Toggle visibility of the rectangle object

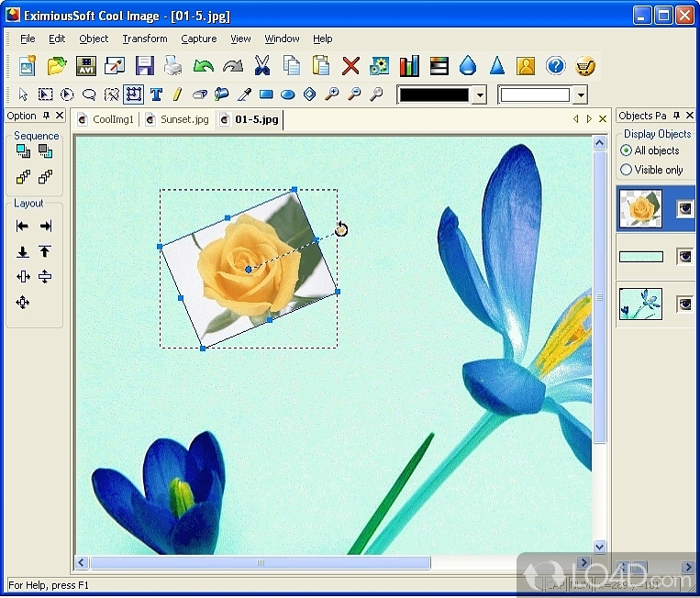(684, 257)
